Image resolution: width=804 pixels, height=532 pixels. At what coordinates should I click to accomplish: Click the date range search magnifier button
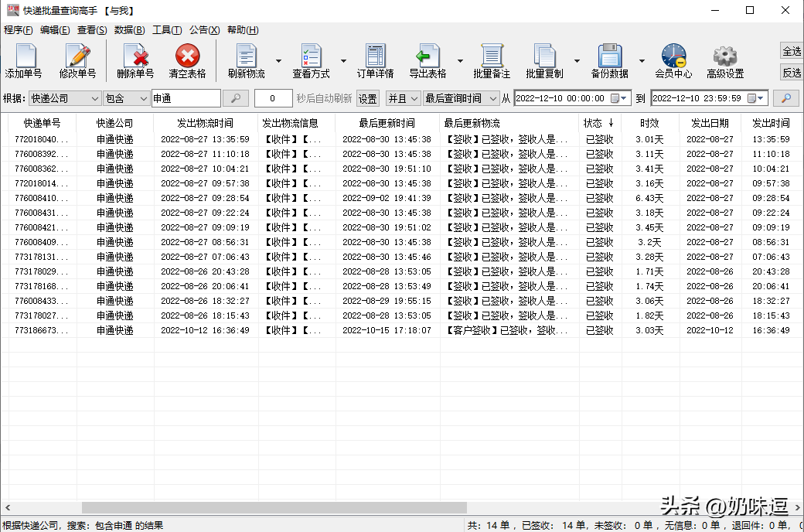(x=785, y=98)
